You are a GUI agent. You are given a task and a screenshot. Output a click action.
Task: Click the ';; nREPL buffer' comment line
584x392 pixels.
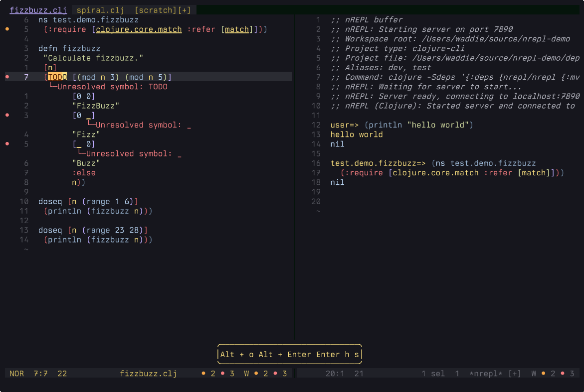coord(367,20)
